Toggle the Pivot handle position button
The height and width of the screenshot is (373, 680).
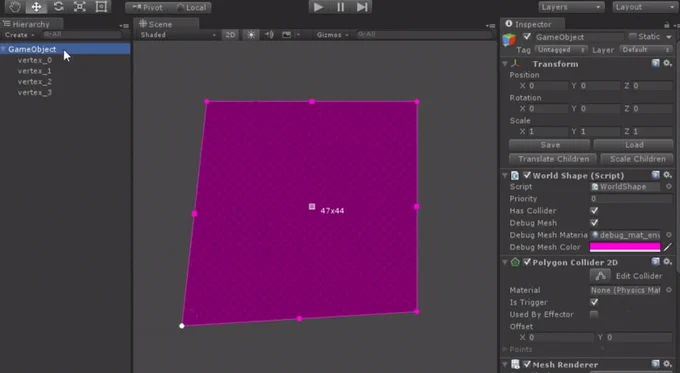147,7
